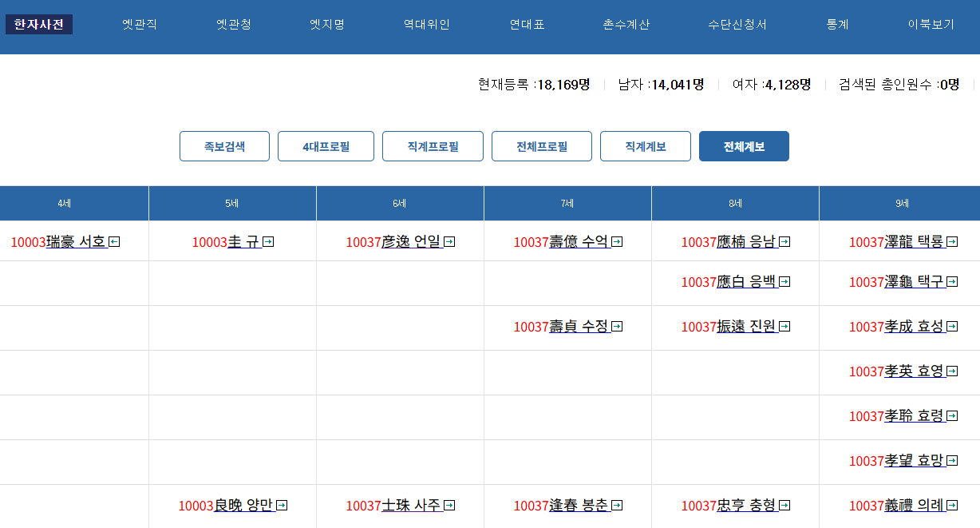Click the 9세 column header
The image size is (980, 528).
point(899,204)
